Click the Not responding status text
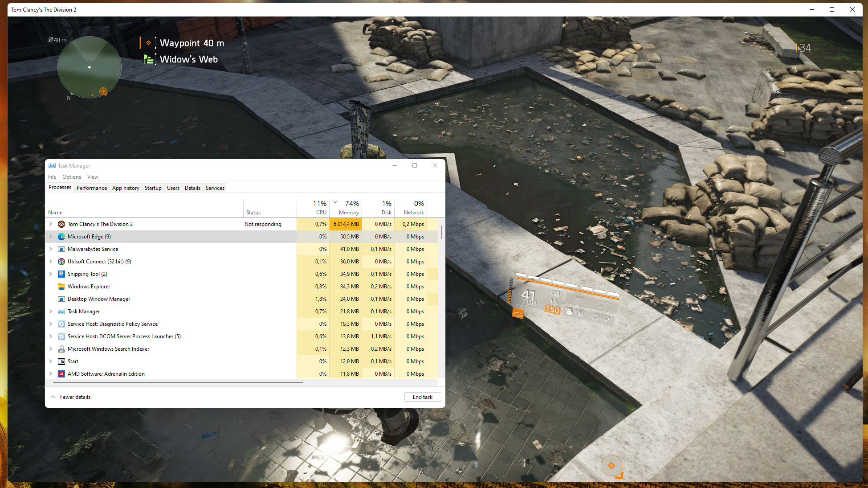Screen dimensions: 868x488 (263, 224)
